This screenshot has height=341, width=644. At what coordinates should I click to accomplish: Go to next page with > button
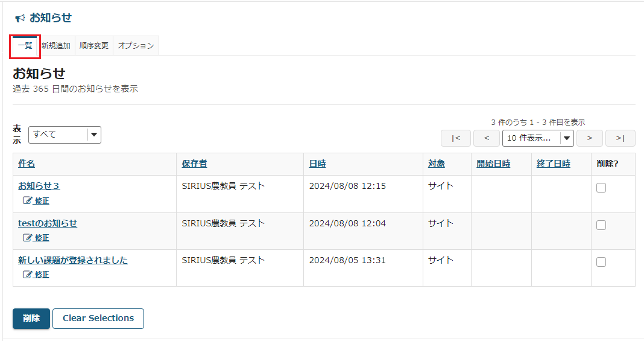(x=589, y=138)
